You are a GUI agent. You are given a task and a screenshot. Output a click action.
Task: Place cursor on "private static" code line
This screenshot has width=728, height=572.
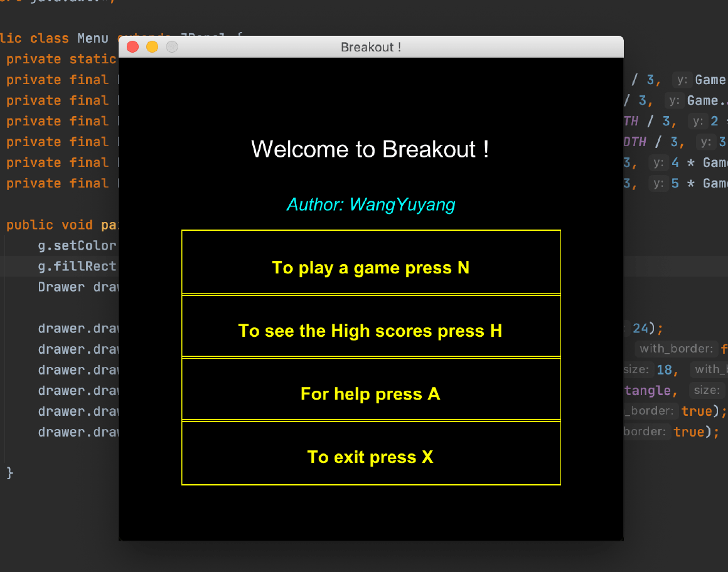tap(61, 59)
